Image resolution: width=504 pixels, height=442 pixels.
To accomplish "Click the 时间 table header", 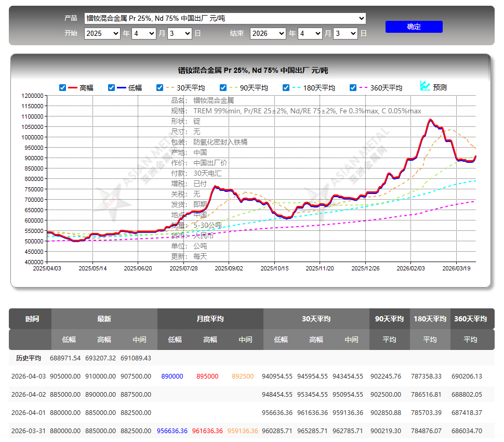I will (32, 319).
